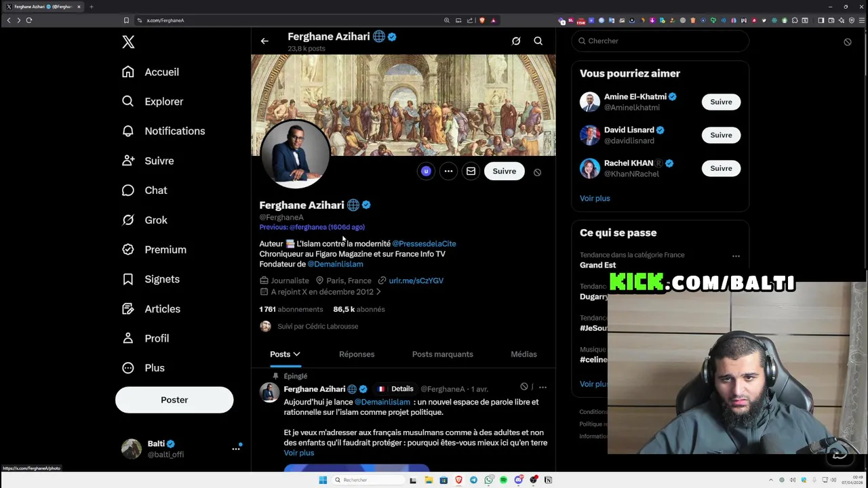Open Grand Est trend options dots
This screenshot has width=868, height=488.
(736, 256)
